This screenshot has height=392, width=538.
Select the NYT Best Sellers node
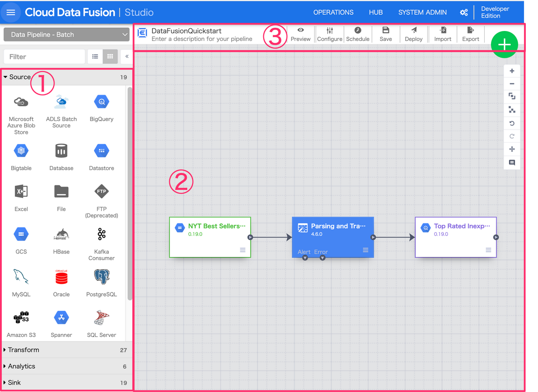(x=210, y=237)
